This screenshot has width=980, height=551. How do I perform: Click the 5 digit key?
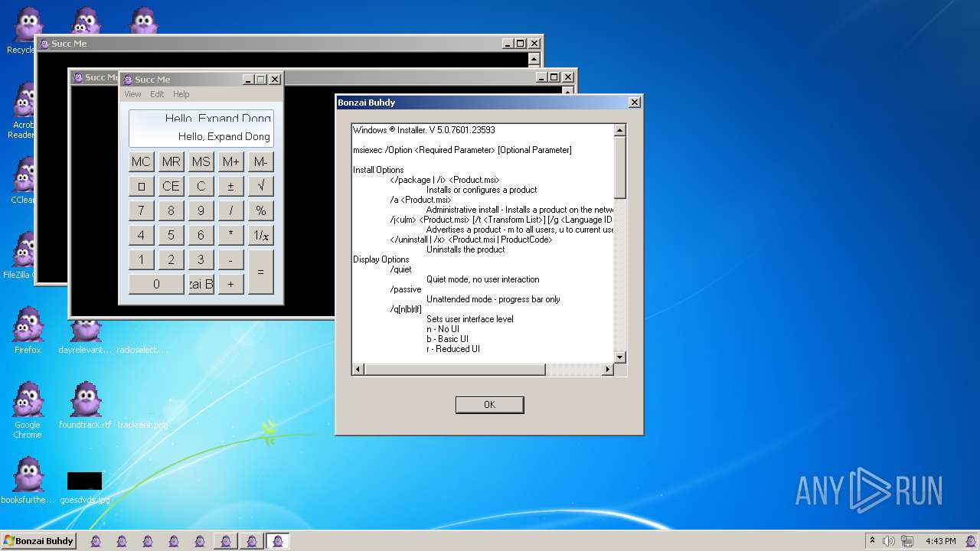171,235
